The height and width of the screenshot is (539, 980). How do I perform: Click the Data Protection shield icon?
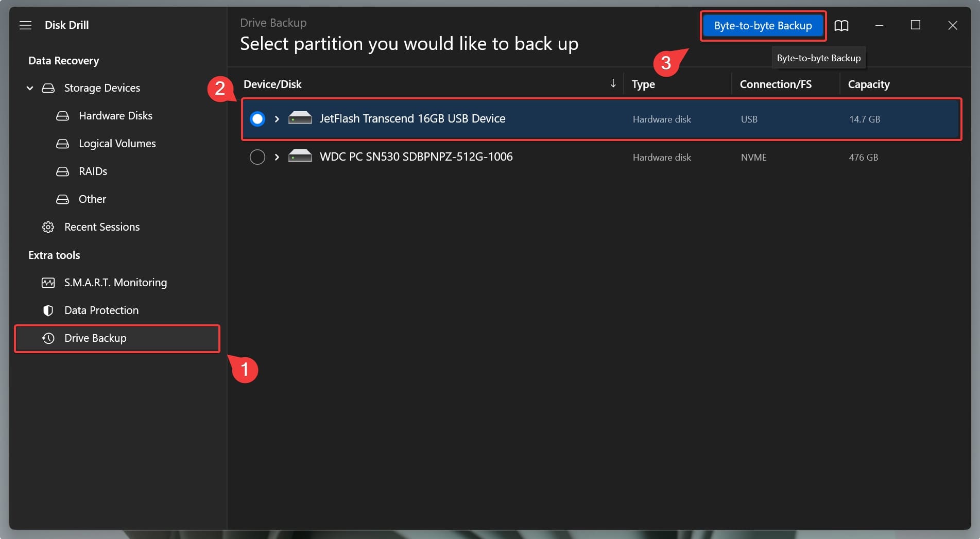pyautogui.click(x=48, y=310)
